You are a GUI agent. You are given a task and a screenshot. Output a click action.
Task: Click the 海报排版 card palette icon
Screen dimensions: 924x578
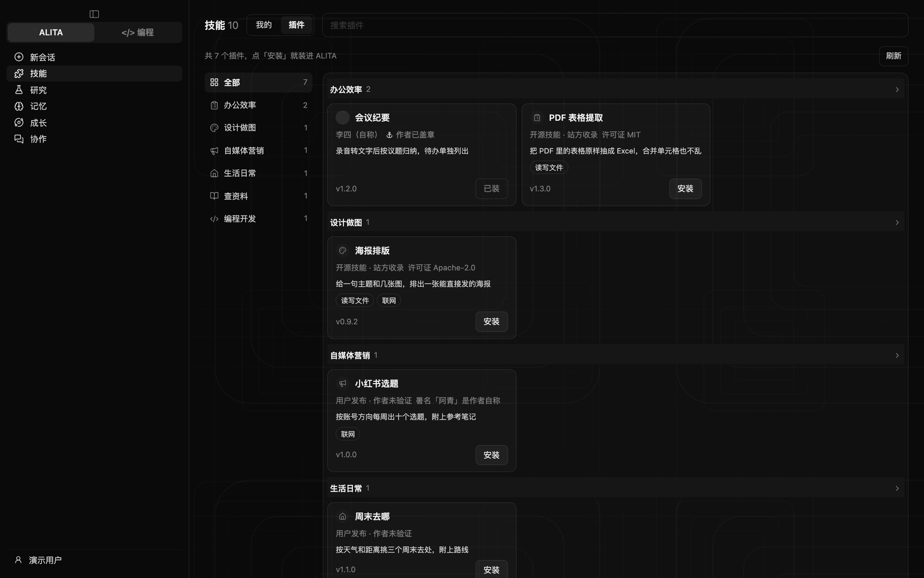coord(343,250)
